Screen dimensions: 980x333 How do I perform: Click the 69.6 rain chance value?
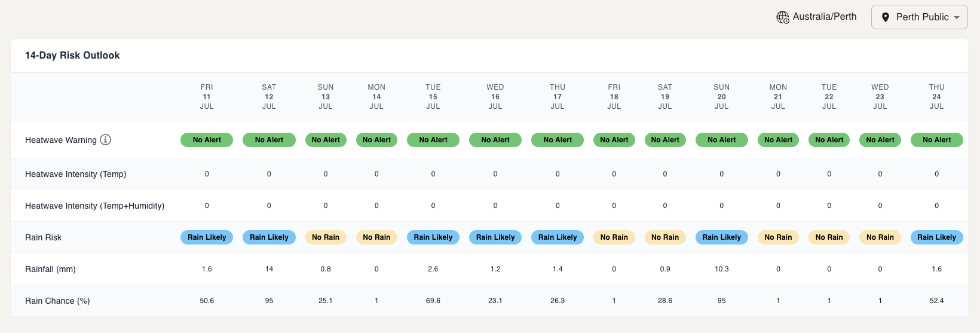point(433,301)
